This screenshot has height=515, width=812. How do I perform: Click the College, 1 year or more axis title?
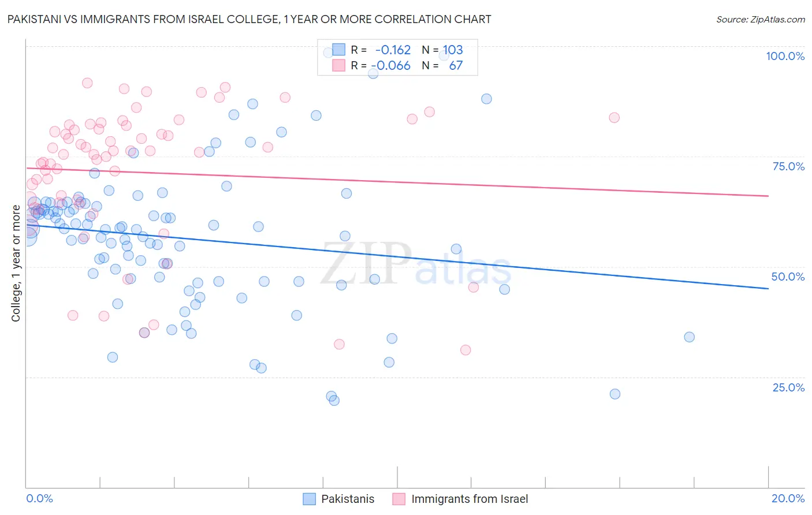[x=16, y=263]
